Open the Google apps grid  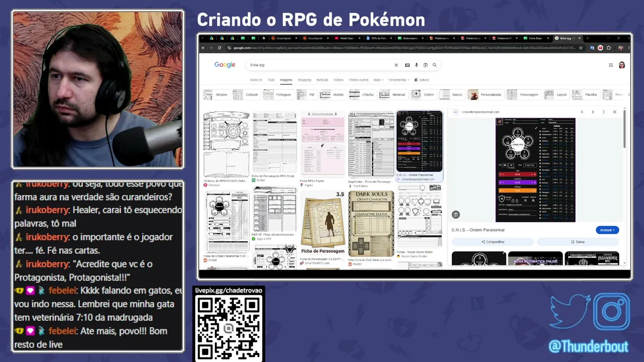click(x=611, y=65)
